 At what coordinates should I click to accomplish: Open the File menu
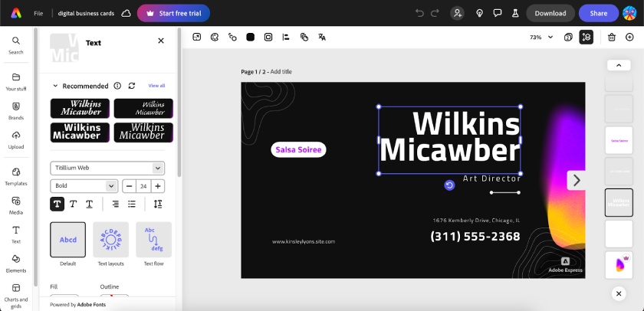(x=38, y=13)
